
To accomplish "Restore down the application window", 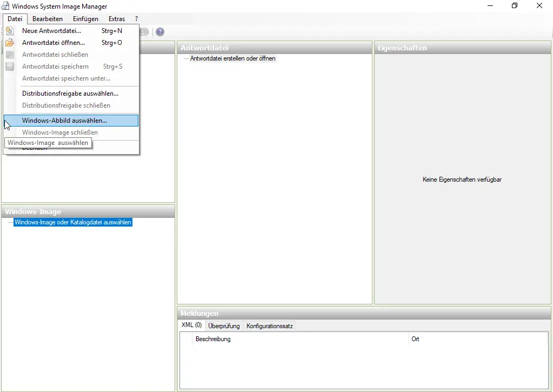I will pos(515,5).
